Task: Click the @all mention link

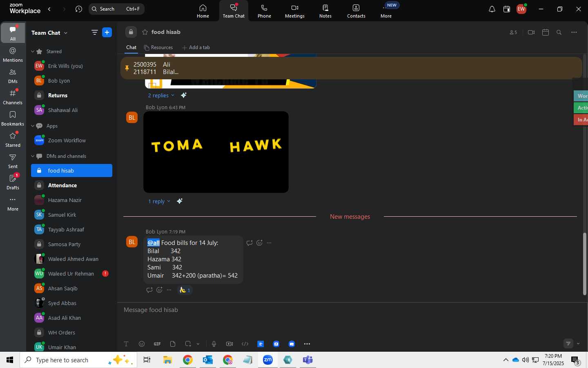Action: (154, 243)
